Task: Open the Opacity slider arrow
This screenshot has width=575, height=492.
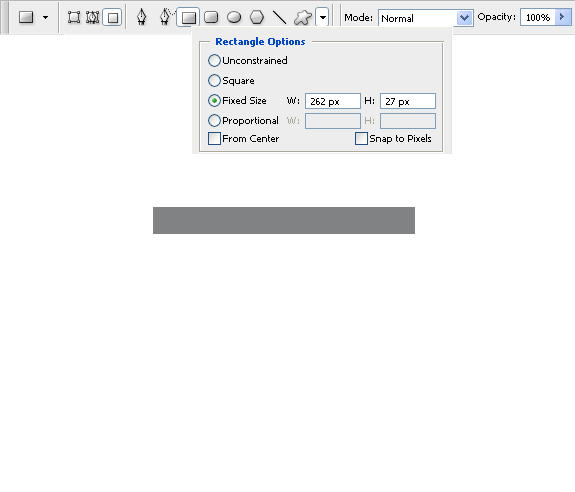Action: 563,17
